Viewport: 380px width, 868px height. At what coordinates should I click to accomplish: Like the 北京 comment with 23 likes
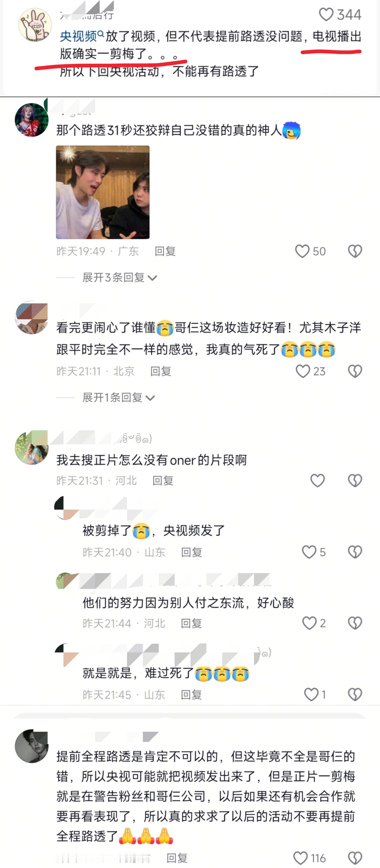point(302,371)
